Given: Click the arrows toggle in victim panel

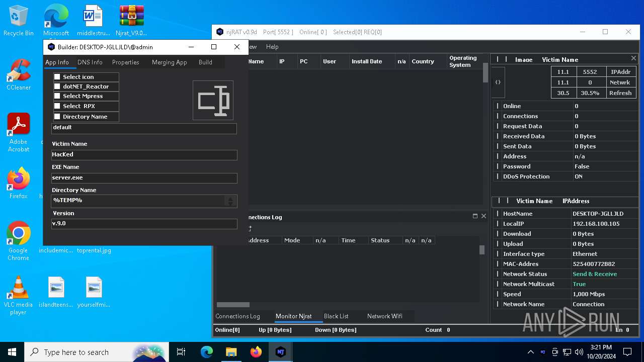Looking at the screenshot, I should point(498,82).
